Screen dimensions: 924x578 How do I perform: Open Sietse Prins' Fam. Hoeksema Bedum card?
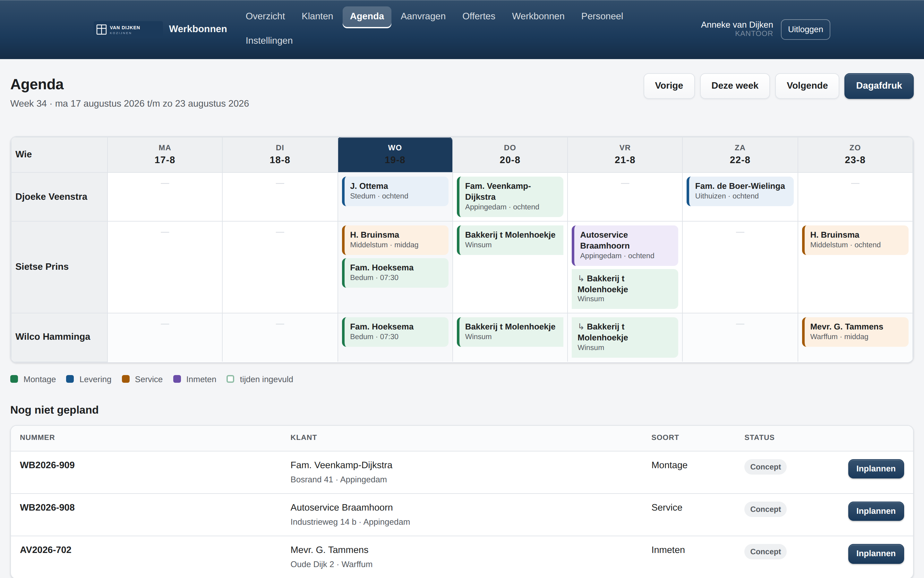click(395, 273)
